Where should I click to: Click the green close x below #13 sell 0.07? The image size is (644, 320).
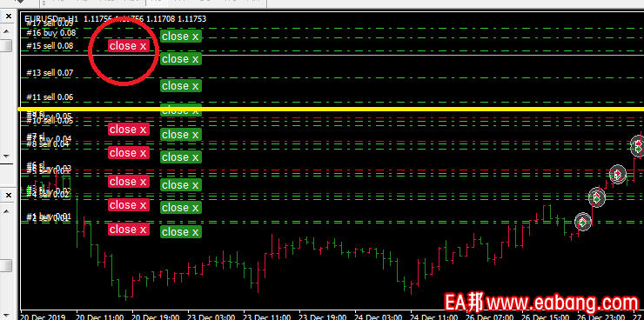click(181, 86)
